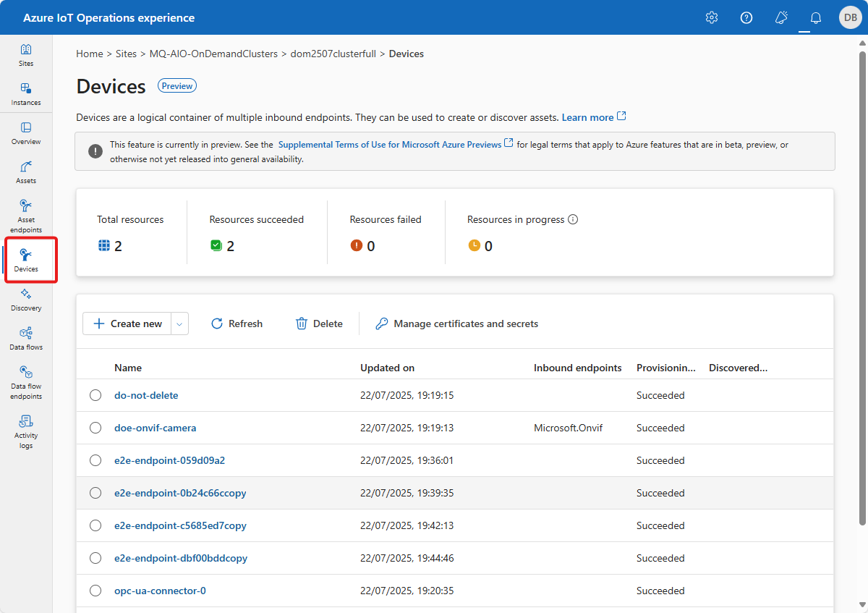The height and width of the screenshot is (613, 868).
Task: Open Manage certificates and secrets
Action: [456, 324]
